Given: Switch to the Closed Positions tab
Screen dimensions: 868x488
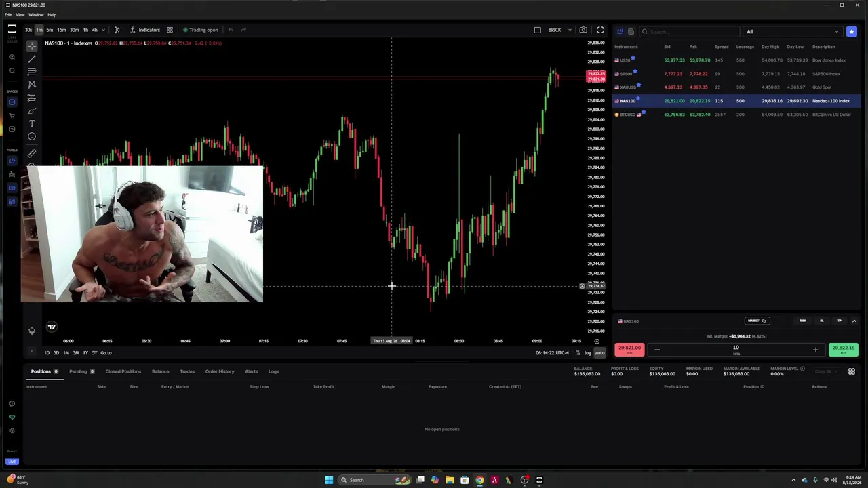Looking at the screenshot, I should 123,371.
